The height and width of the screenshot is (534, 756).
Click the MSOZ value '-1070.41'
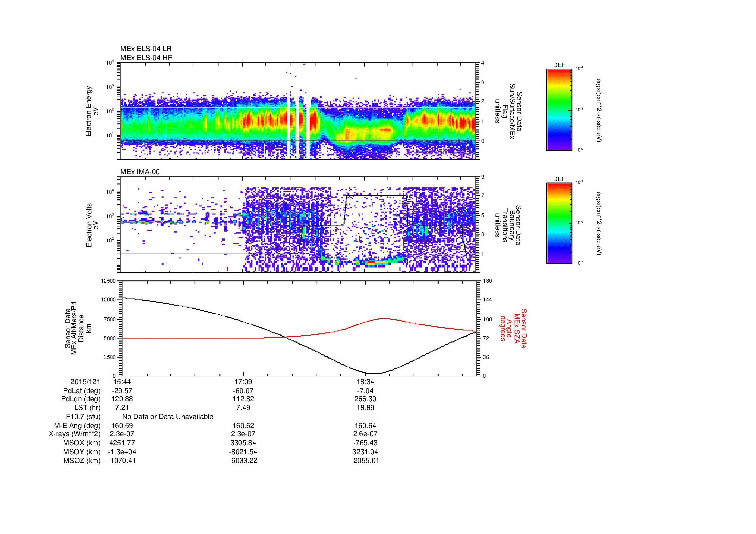[x=122, y=461]
